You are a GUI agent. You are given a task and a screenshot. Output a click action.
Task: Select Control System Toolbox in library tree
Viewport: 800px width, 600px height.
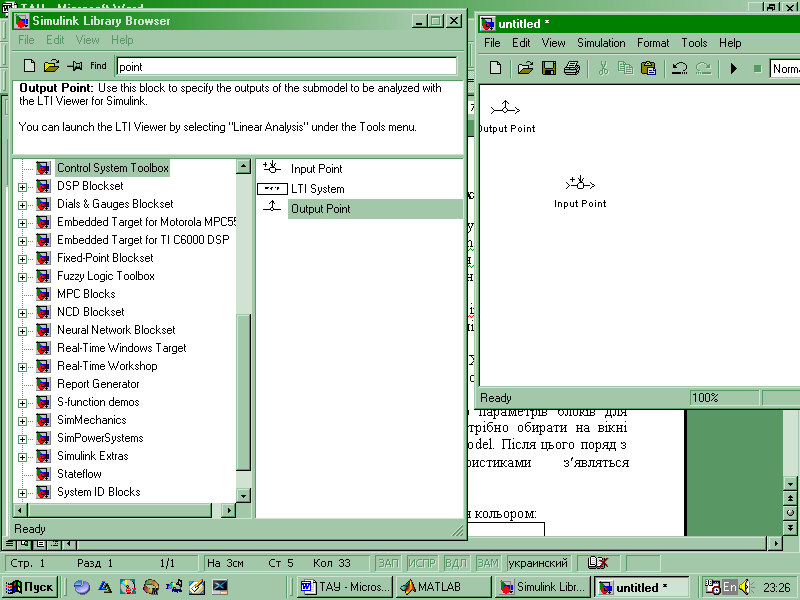tap(112, 168)
